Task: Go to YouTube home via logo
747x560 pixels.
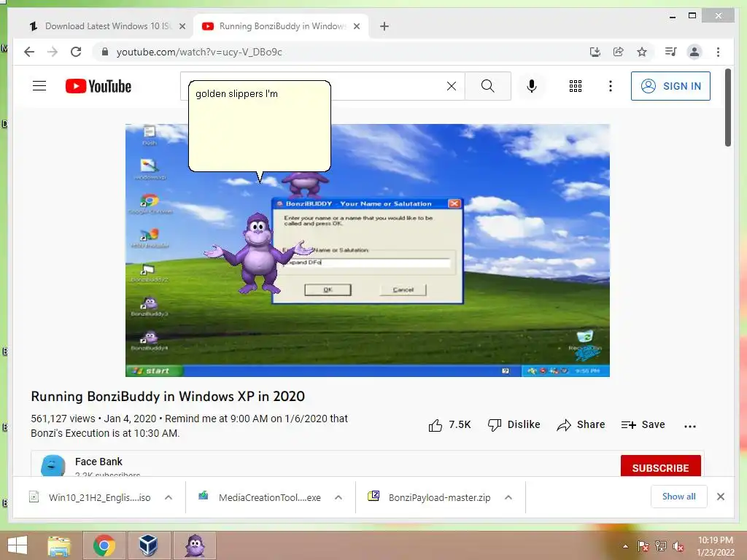Action: click(98, 86)
